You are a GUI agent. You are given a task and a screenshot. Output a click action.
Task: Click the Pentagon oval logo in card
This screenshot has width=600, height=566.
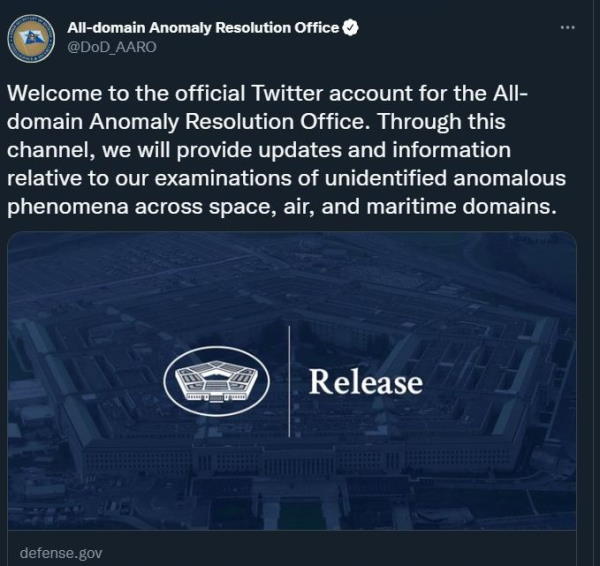tap(217, 381)
